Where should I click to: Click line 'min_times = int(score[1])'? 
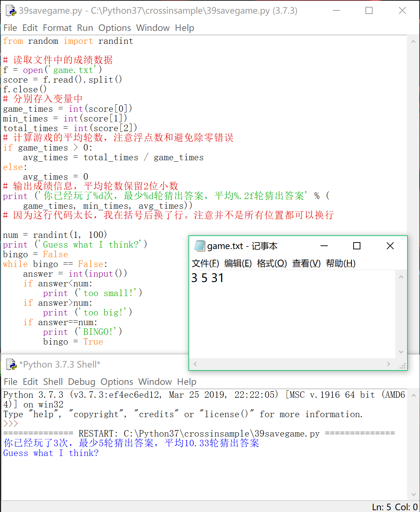click(x=65, y=119)
